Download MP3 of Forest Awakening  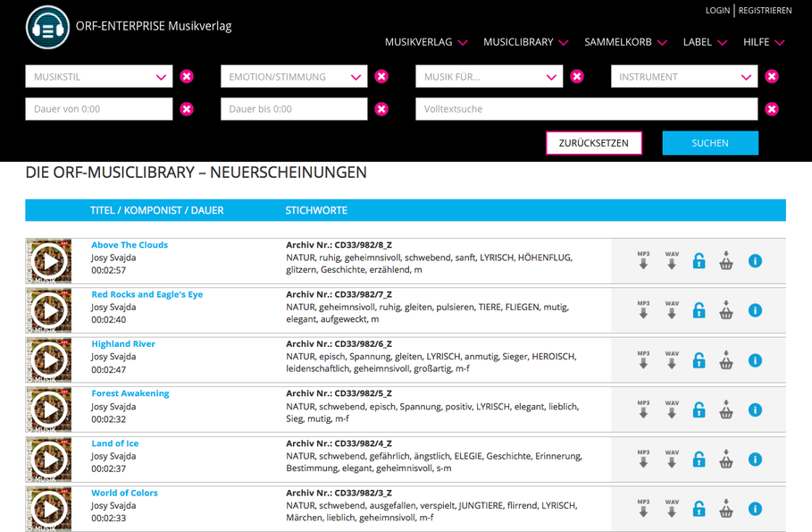643,410
